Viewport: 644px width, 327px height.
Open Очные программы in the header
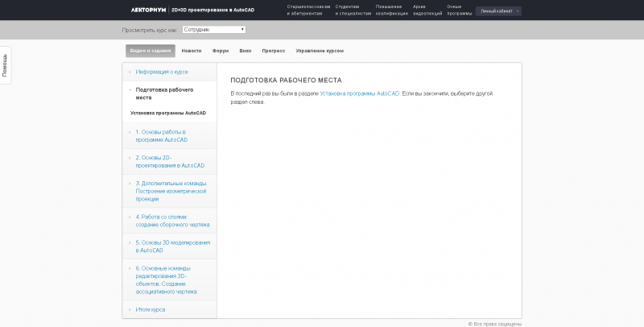(x=460, y=10)
